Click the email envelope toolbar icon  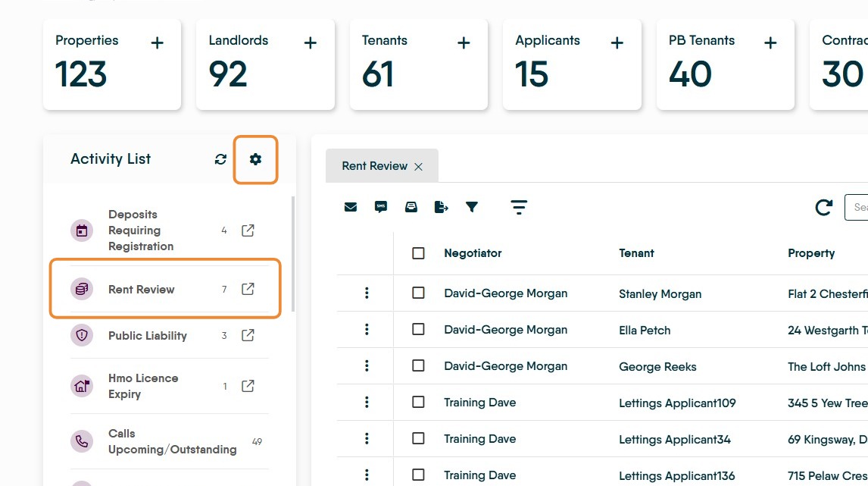coord(351,207)
